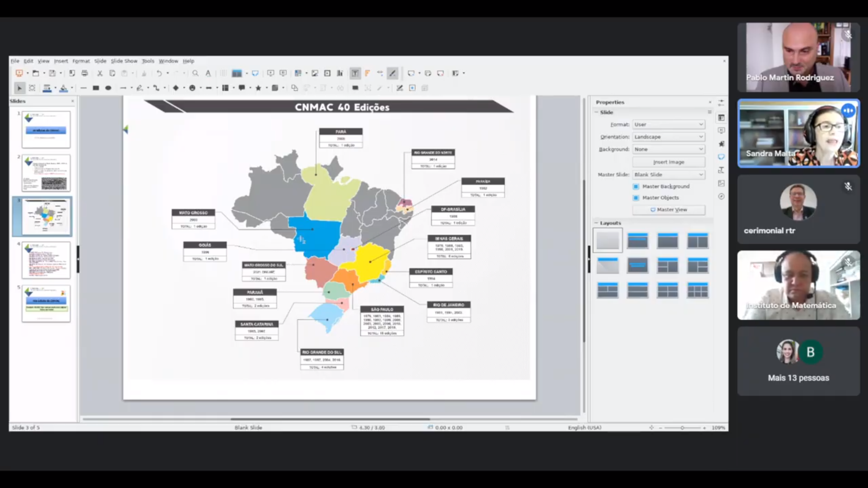
Task: Open Find and Replace magnifier icon
Action: click(x=195, y=73)
